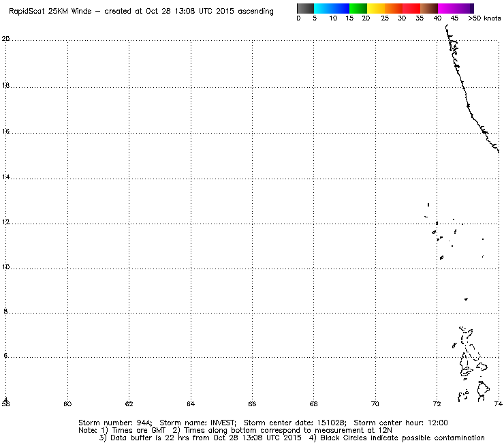504x443 pixels.
Task: Click the magenta 40-45 knots legend color
Action: coord(447,8)
